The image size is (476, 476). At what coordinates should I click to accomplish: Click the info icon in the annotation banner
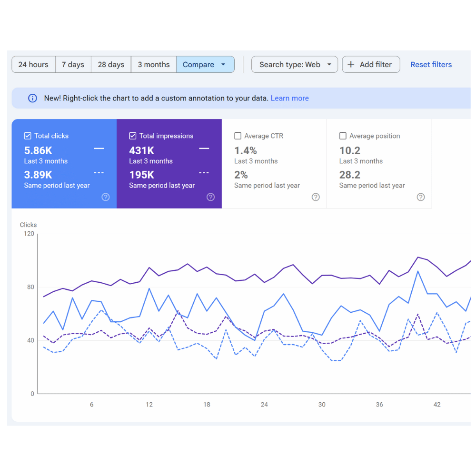click(x=32, y=99)
